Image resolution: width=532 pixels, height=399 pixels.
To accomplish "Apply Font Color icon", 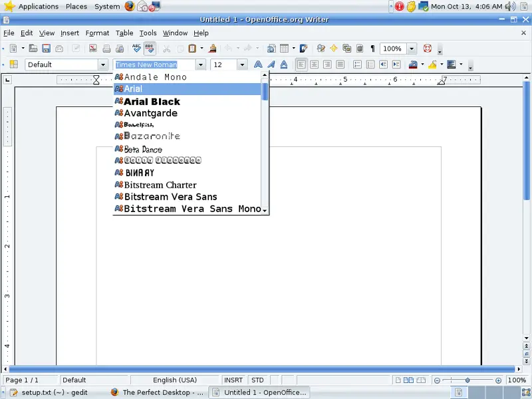I will point(413,65).
